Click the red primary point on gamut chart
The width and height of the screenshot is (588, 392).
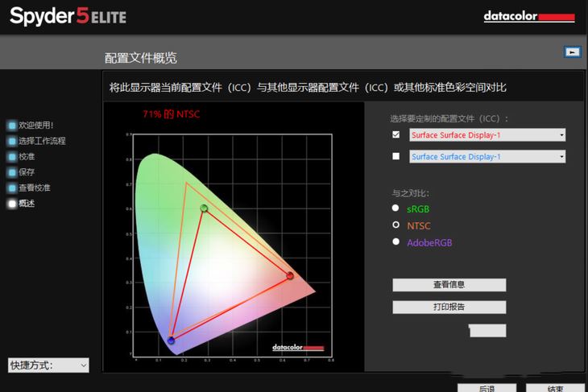(290, 276)
